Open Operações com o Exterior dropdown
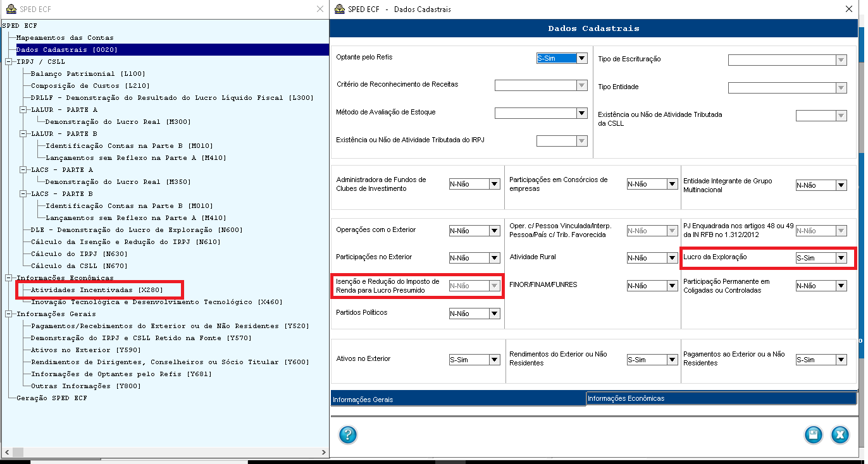868x464 pixels. [x=495, y=231]
